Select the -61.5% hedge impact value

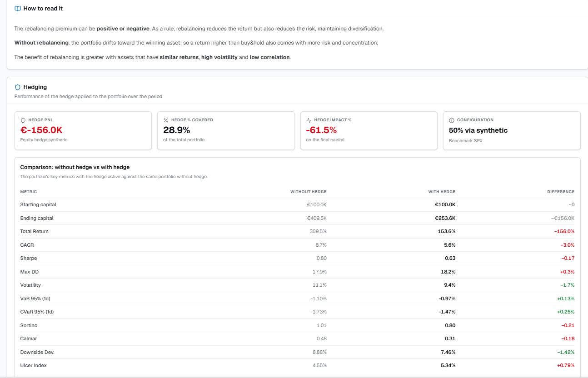pos(321,130)
